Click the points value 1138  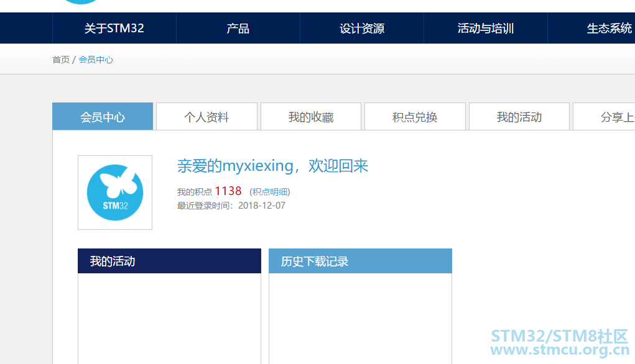[228, 191]
